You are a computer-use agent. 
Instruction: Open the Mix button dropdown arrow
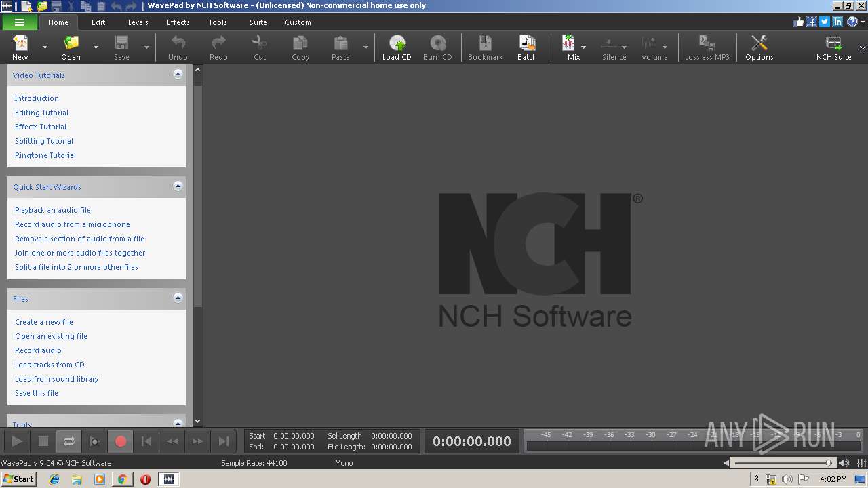click(583, 47)
